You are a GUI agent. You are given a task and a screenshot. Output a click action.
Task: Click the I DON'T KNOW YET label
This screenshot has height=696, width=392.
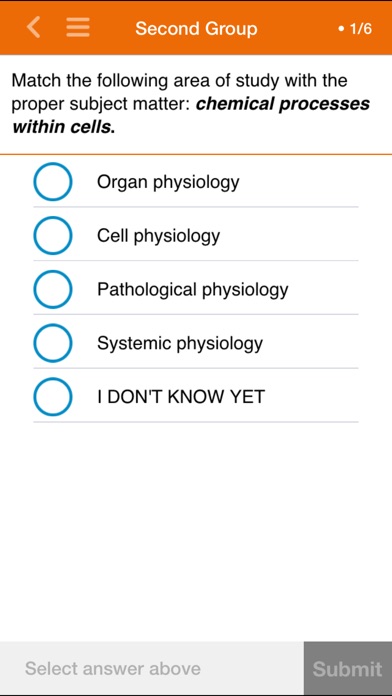coord(181,396)
